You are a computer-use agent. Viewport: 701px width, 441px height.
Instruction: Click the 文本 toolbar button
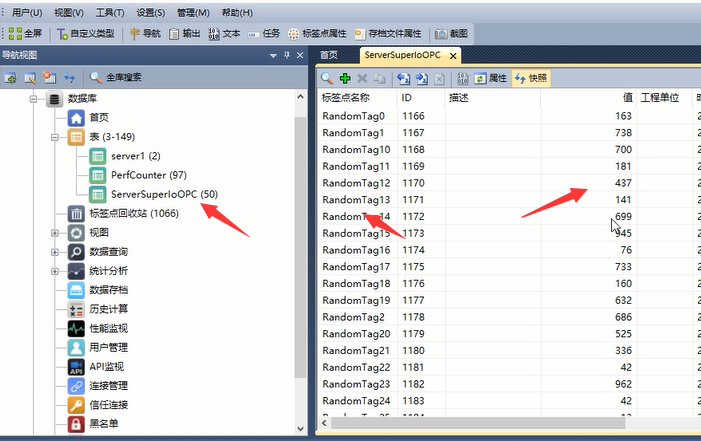click(224, 34)
